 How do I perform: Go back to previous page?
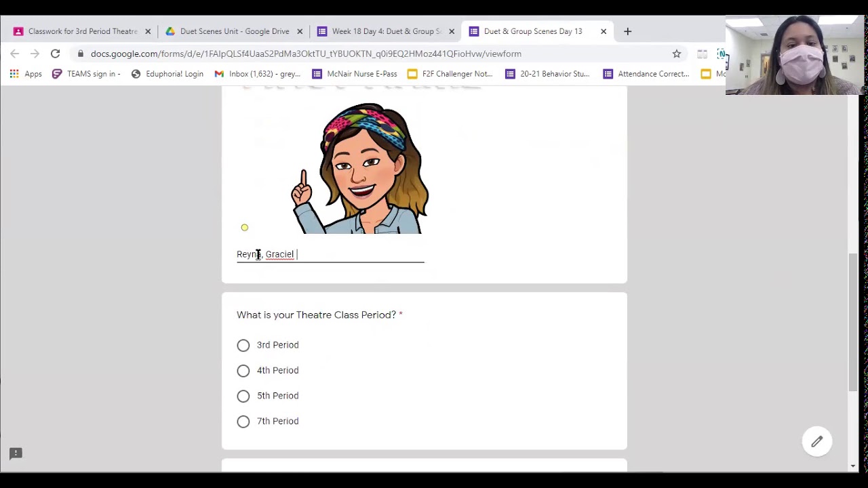point(15,54)
